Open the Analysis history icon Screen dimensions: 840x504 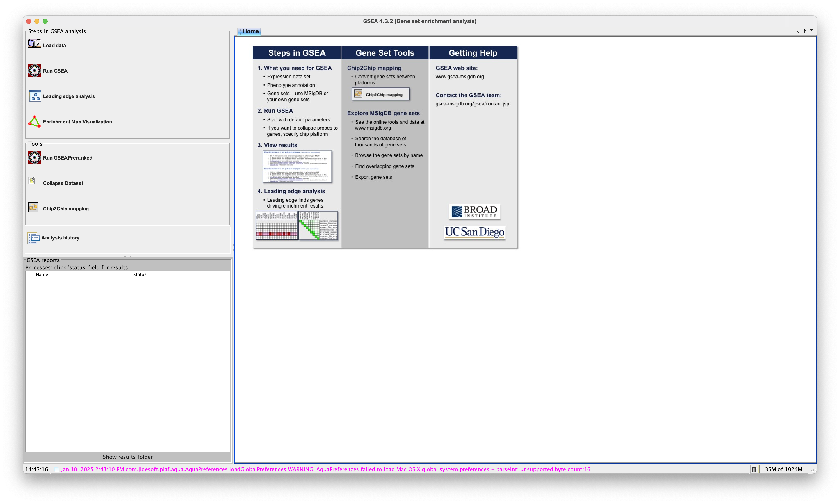[x=33, y=238]
